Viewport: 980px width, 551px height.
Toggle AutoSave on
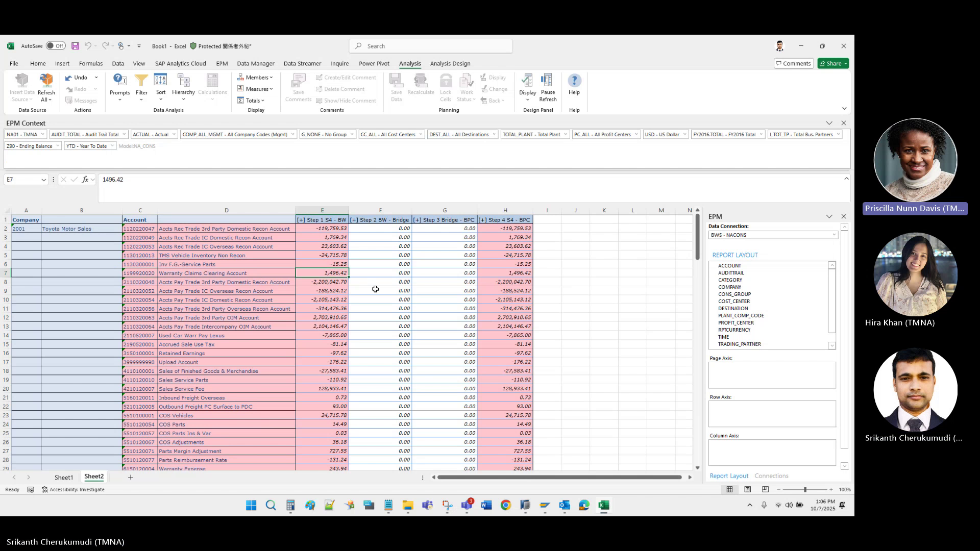pyautogui.click(x=56, y=45)
